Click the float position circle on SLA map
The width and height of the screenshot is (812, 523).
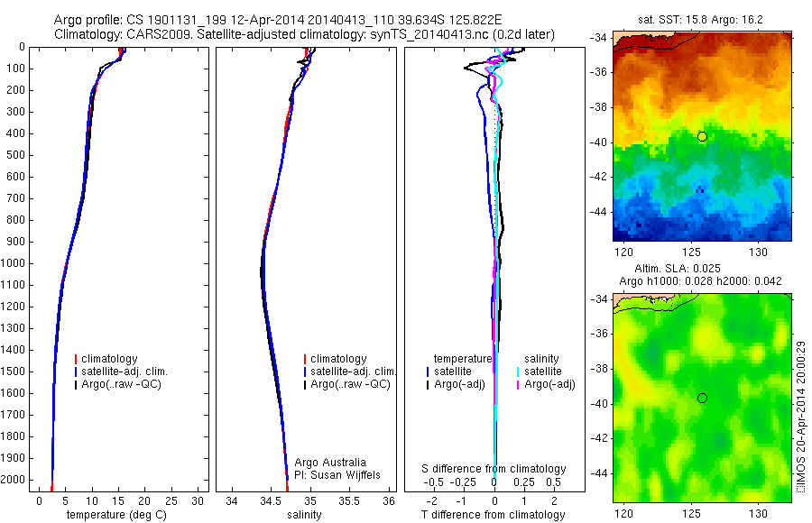pos(702,399)
